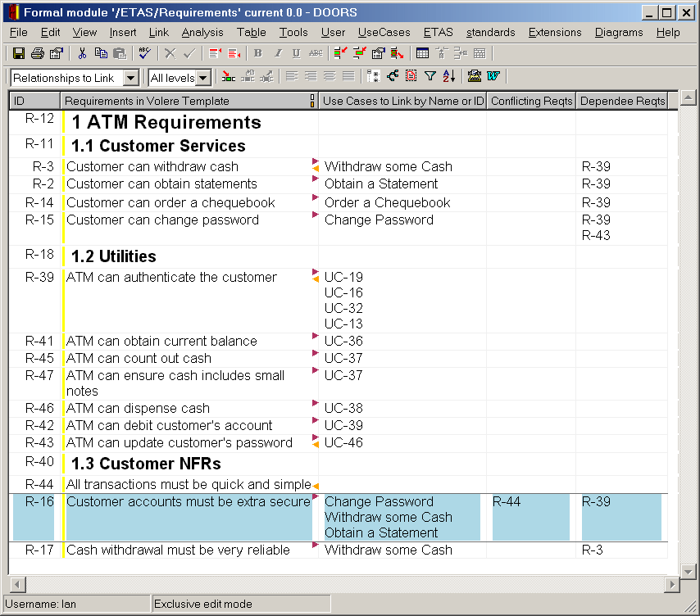Toggle underline formatting
This screenshot has width=700, height=616.
click(x=297, y=53)
